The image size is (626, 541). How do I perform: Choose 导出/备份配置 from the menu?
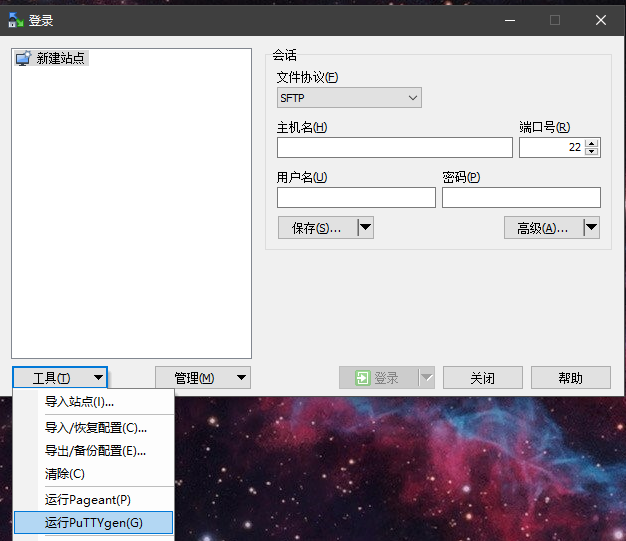click(x=96, y=451)
